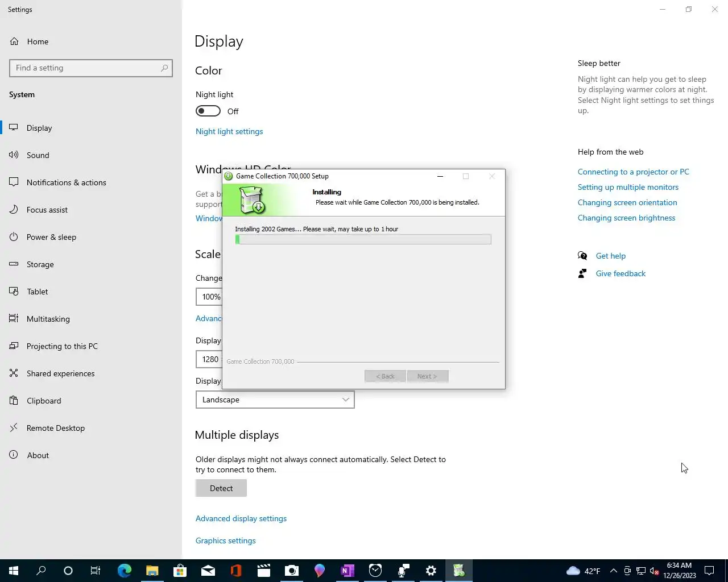Open Paint 3D from the taskbar

click(x=319, y=571)
